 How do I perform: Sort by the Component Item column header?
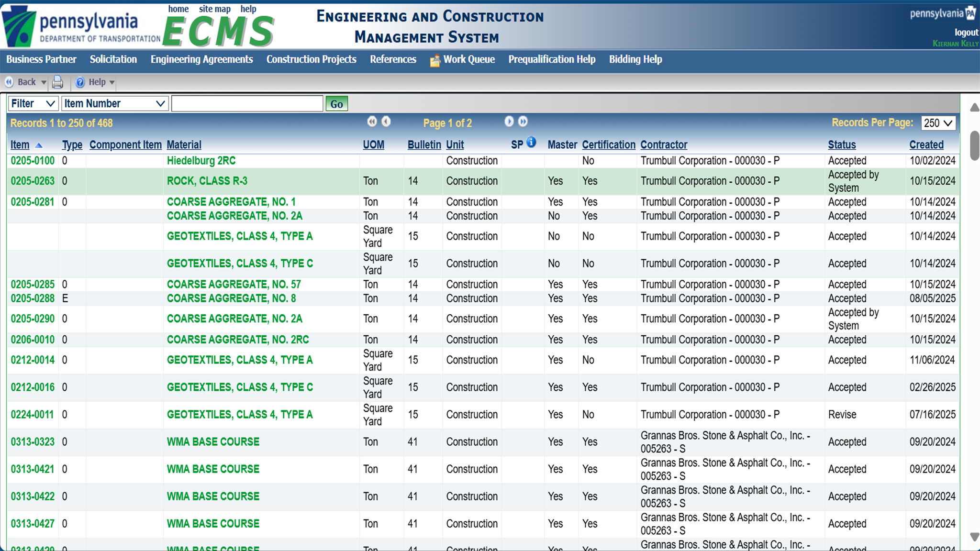[125, 145]
